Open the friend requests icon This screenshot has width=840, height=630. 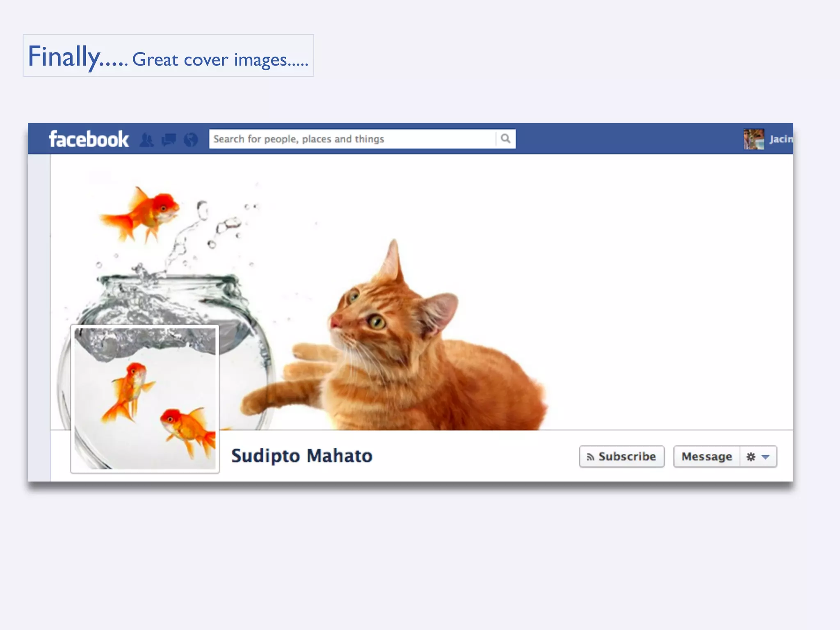point(146,140)
